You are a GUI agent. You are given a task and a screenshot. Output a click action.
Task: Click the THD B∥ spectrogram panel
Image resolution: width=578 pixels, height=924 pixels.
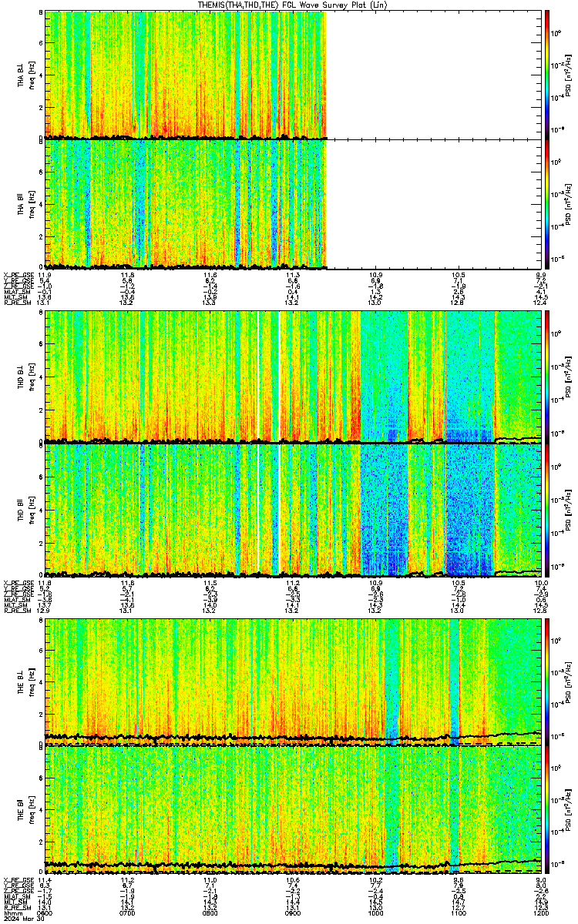coord(292,510)
